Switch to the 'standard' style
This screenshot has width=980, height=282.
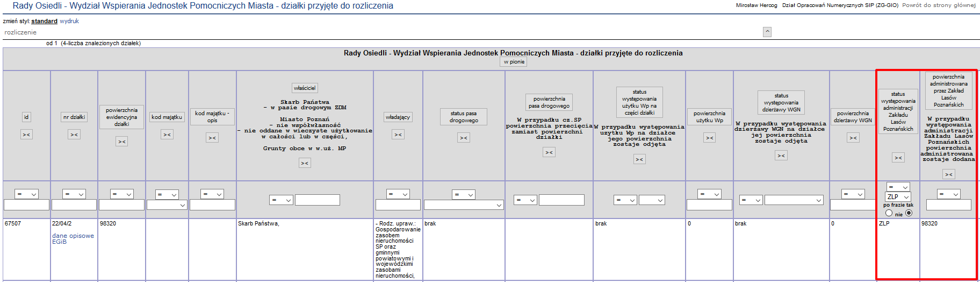pyautogui.click(x=44, y=21)
